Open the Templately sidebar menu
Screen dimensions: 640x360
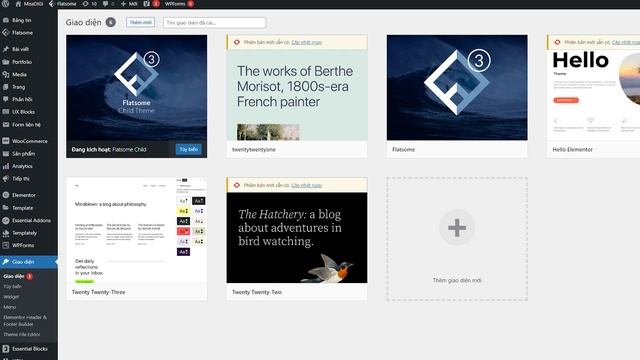pos(29,233)
